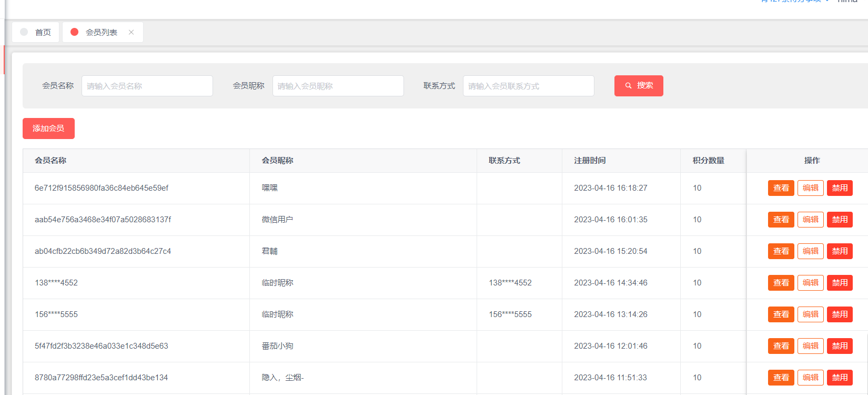
Task: Click nickname 隐入，尘烟-
Action: (283, 378)
